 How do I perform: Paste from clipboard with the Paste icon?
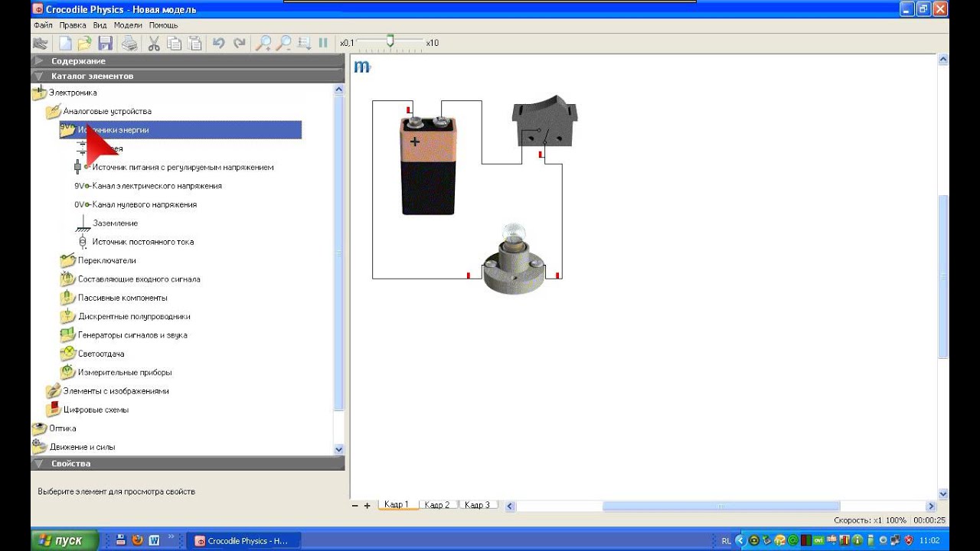tap(195, 44)
